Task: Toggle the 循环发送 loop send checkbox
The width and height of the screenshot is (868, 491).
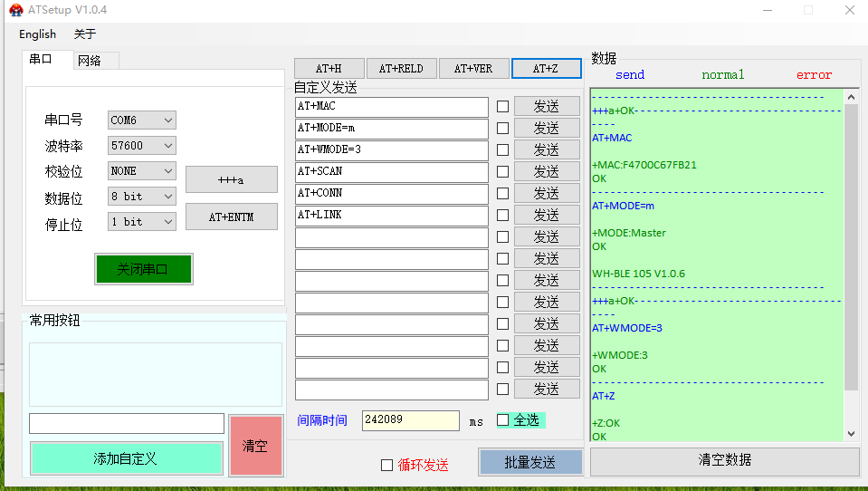Action: 386,465
